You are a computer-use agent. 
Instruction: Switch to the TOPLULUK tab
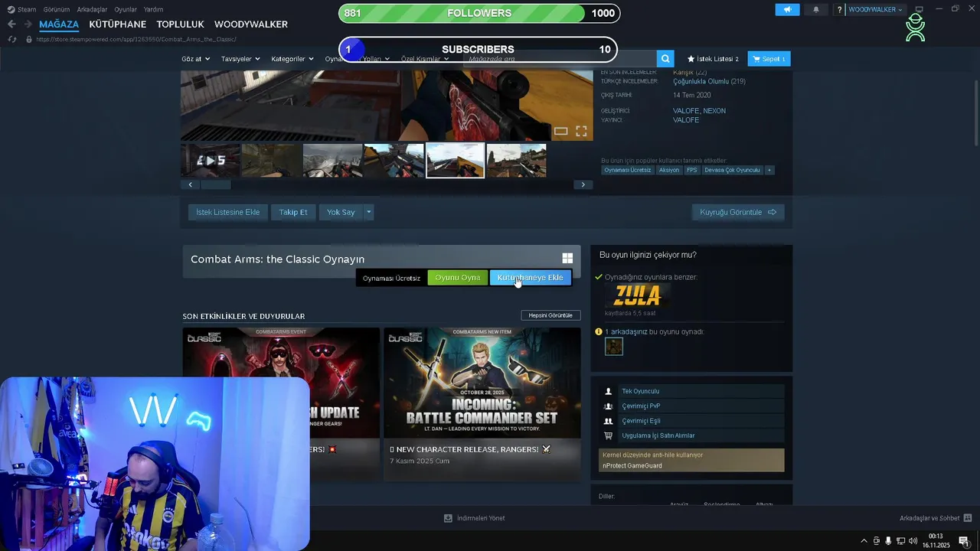180,24
